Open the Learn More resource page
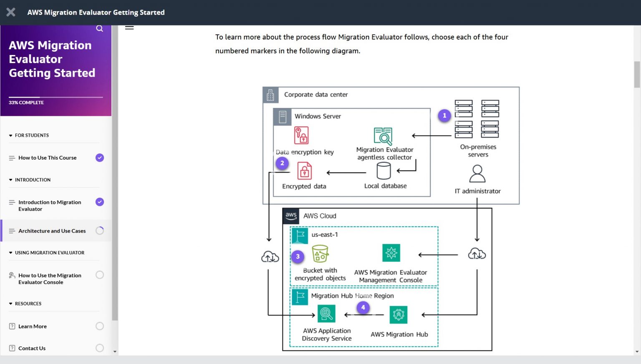Viewport: 641px width, 364px height. (32, 326)
